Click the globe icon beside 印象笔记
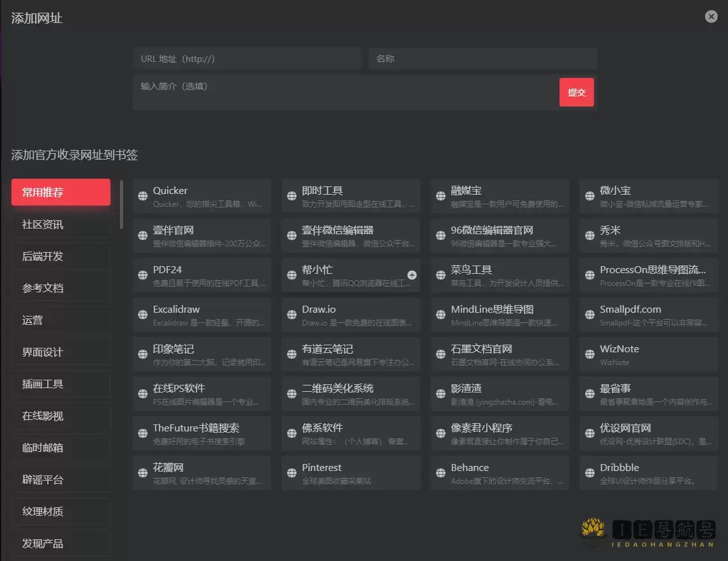Viewport: 728px width, 561px height. (142, 354)
